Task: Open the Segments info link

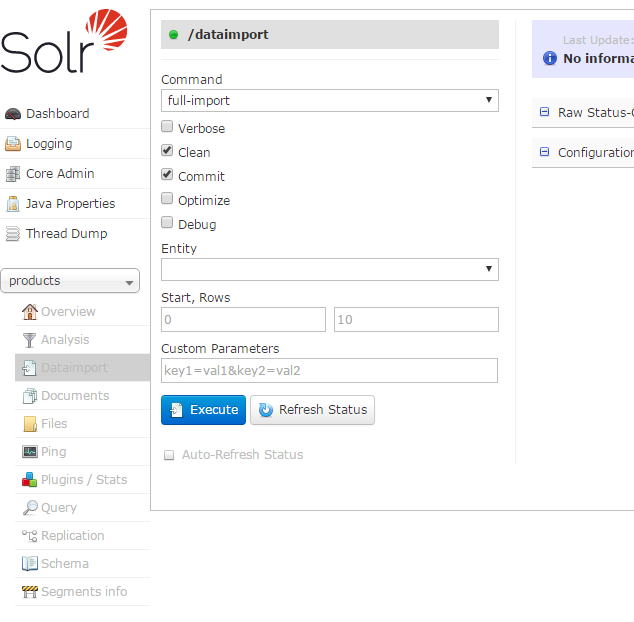Action: click(84, 592)
